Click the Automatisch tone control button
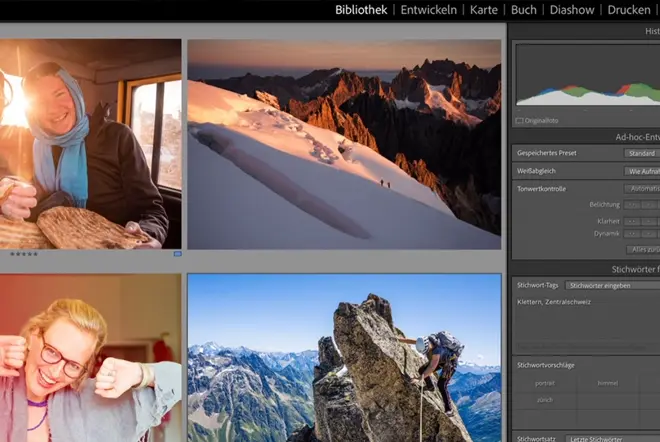Screen dimensions: 660x442 tap(643, 188)
